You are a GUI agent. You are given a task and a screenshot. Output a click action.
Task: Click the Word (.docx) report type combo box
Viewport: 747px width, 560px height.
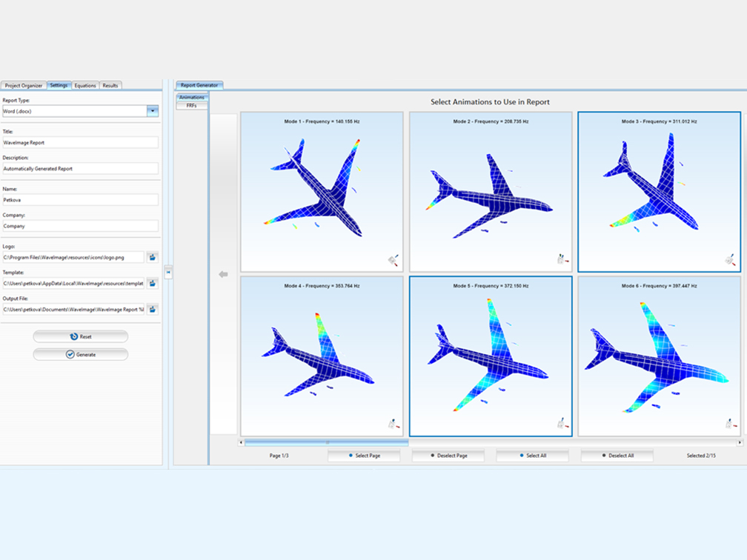[x=74, y=111]
